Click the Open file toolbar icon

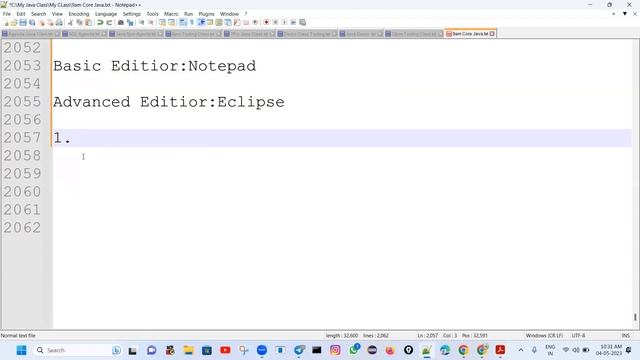click(x=14, y=22)
